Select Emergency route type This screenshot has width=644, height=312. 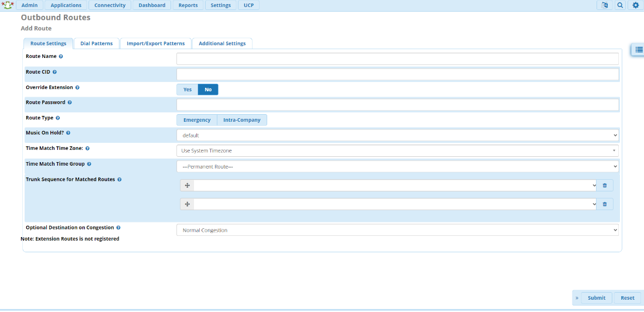[197, 120]
